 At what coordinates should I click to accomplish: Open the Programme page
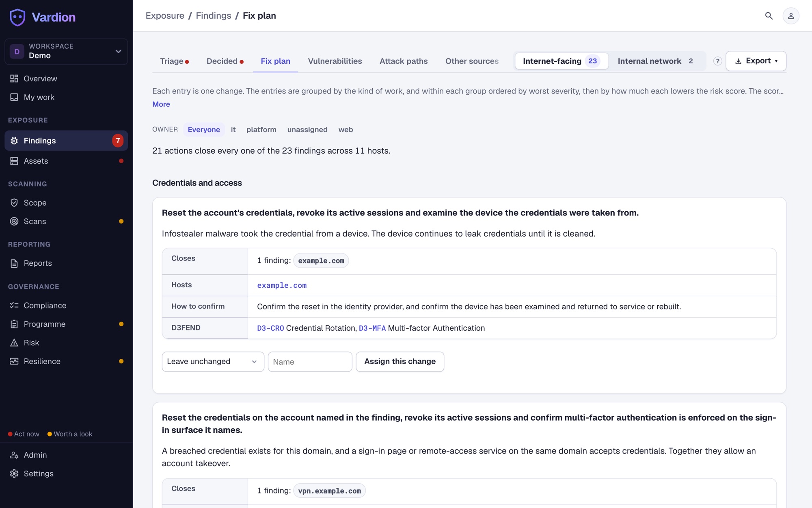[66, 324]
